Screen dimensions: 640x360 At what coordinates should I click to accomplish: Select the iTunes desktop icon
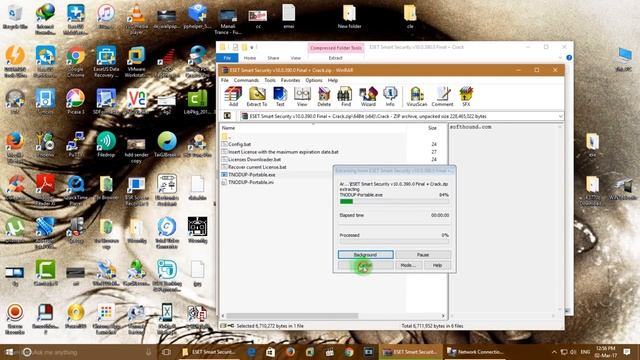(106, 17)
